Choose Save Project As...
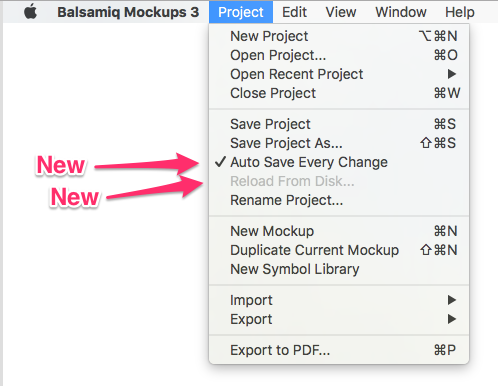This screenshot has height=386, width=498. 339,143
